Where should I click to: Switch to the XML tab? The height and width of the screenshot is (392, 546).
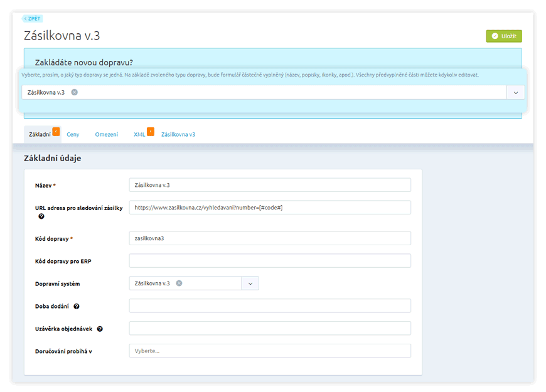(x=139, y=134)
